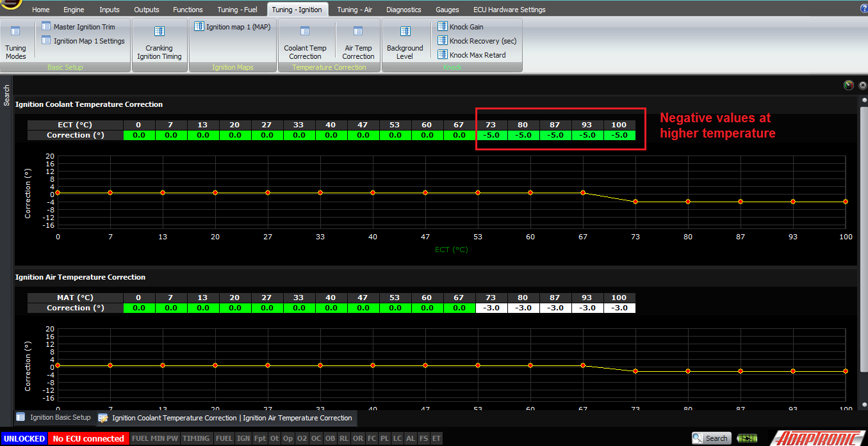Switch to the Functions ribbon tab
The height and width of the screenshot is (446, 868).
point(188,10)
